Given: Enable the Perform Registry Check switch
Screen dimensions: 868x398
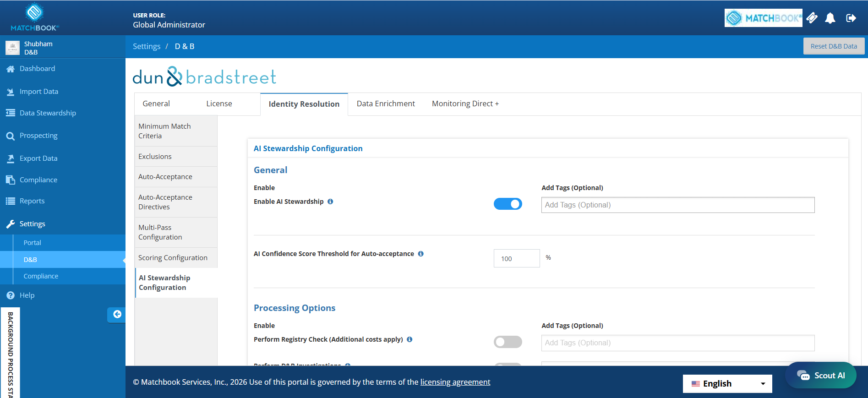Looking at the screenshot, I should point(508,342).
